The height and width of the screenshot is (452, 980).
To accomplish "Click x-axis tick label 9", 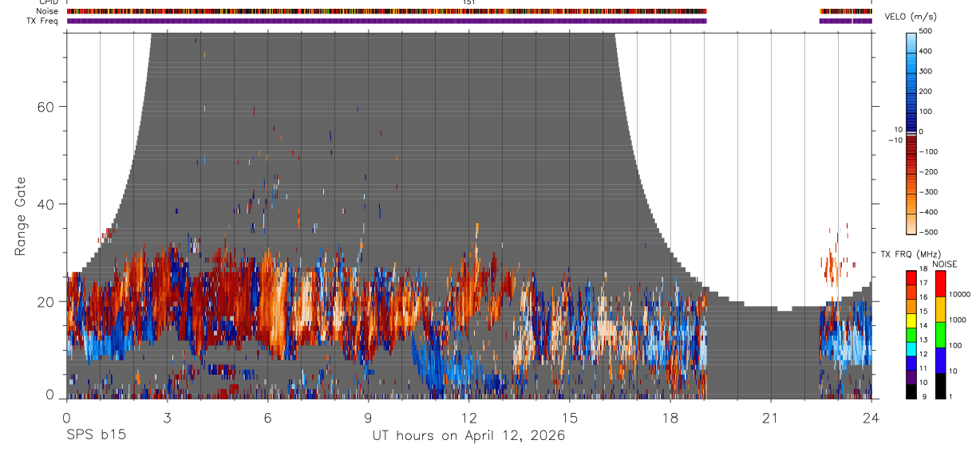I will 368,418.
